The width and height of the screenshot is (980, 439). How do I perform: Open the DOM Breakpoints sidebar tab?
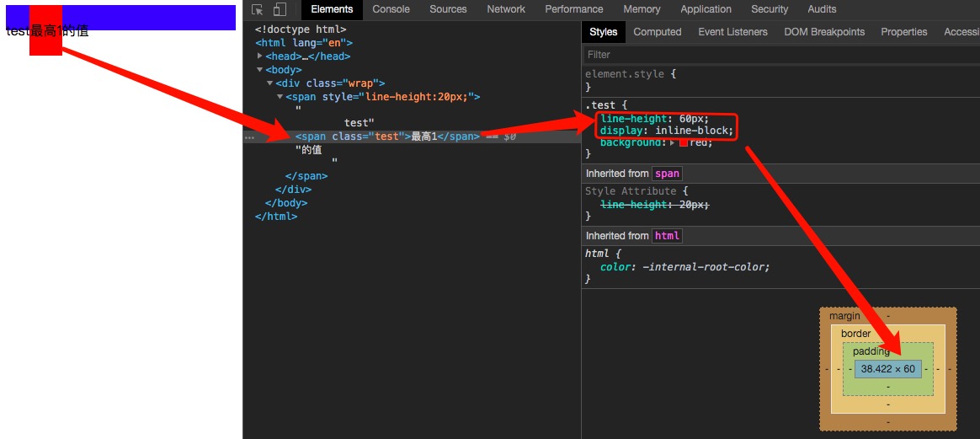(824, 32)
